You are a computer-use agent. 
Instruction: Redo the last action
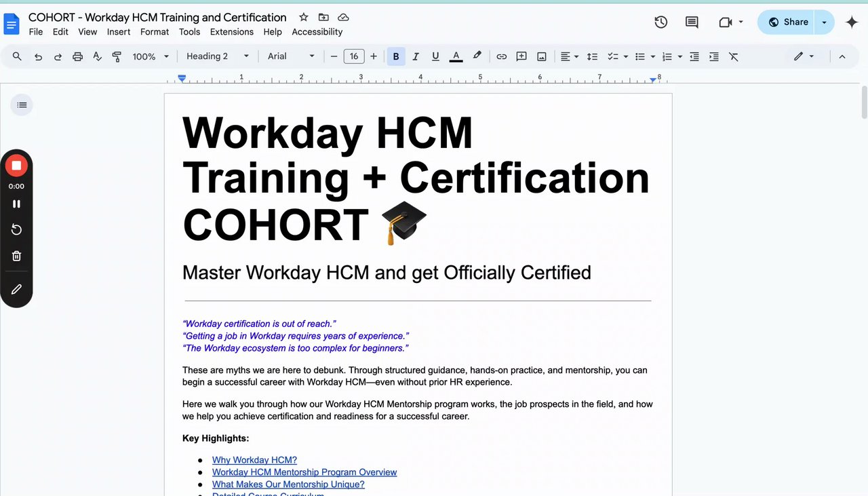point(58,56)
